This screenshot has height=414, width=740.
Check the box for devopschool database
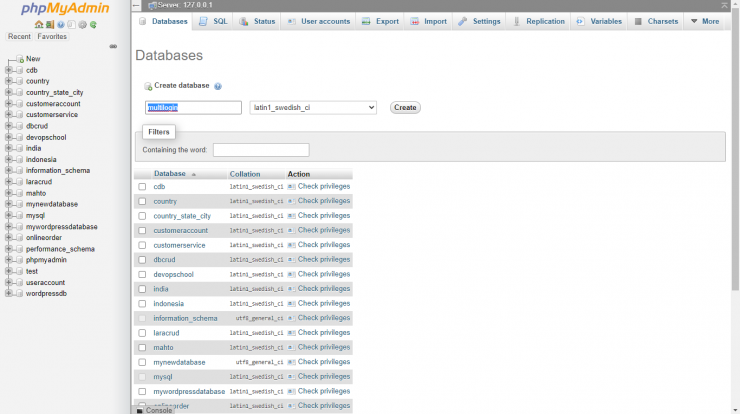[x=142, y=274]
